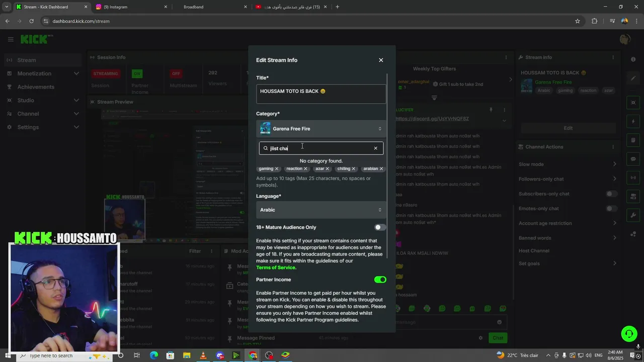Viewport: 644px width, 362px height.
Task: Open the Garena Free Fire category dropdown
Action: [321, 129]
